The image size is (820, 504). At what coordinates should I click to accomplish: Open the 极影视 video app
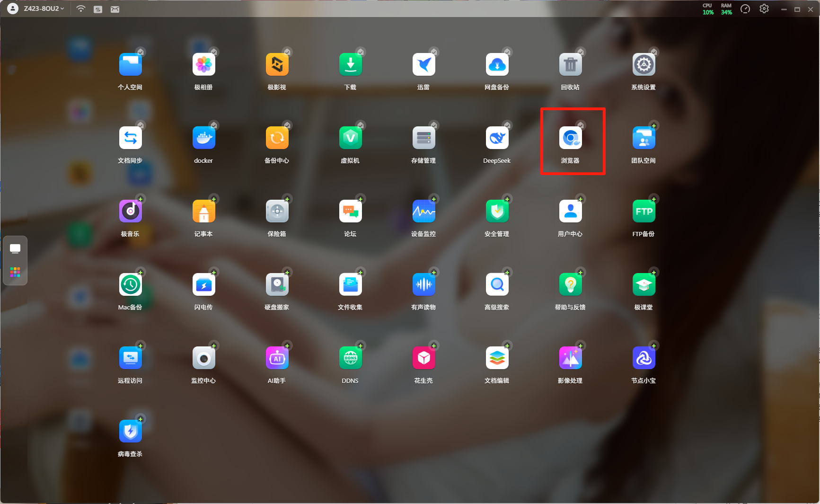point(277,64)
